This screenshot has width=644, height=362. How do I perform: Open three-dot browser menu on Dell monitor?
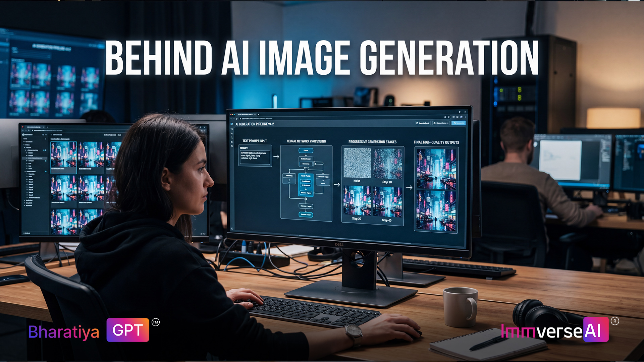pyautogui.click(x=465, y=117)
